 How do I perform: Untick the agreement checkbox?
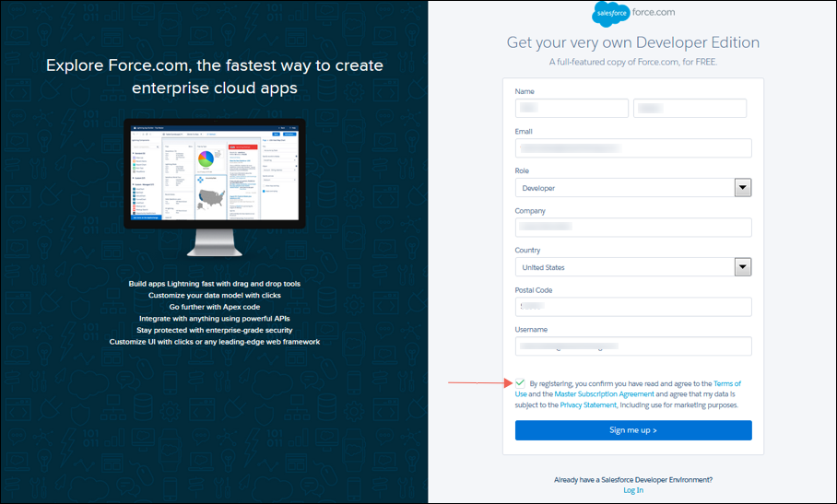click(520, 383)
